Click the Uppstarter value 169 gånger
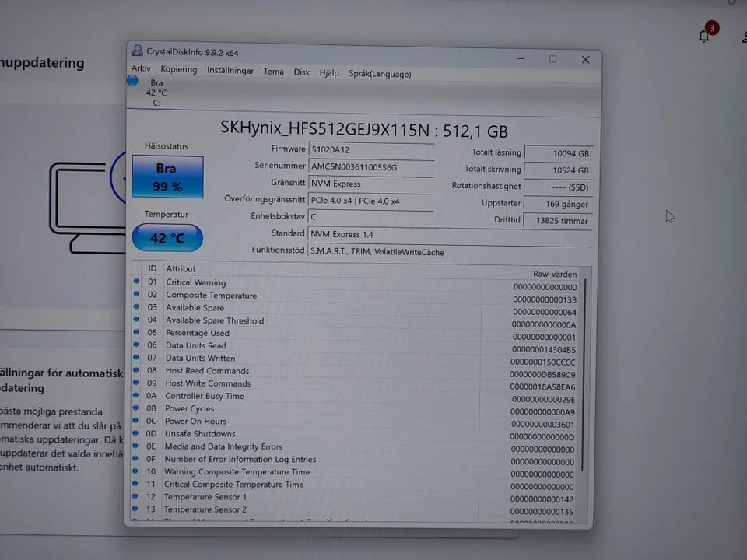 point(558,204)
